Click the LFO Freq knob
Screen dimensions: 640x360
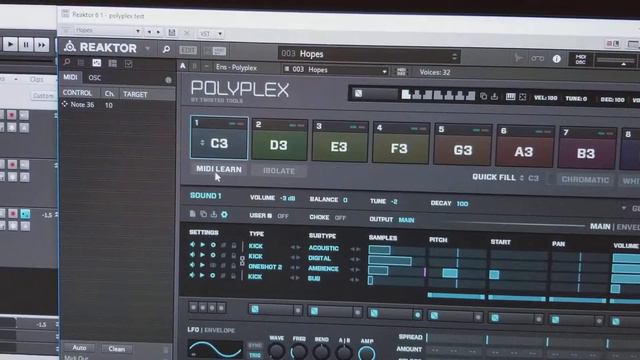click(x=298, y=352)
